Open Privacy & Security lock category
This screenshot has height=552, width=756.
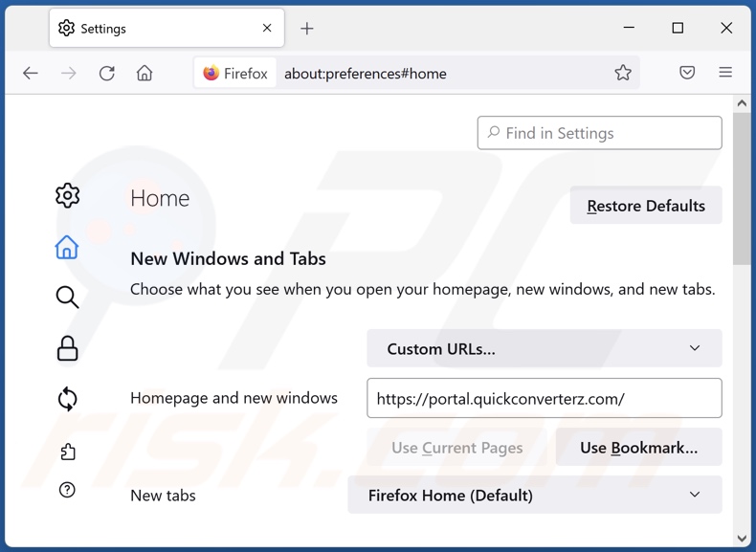click(67, 348)
